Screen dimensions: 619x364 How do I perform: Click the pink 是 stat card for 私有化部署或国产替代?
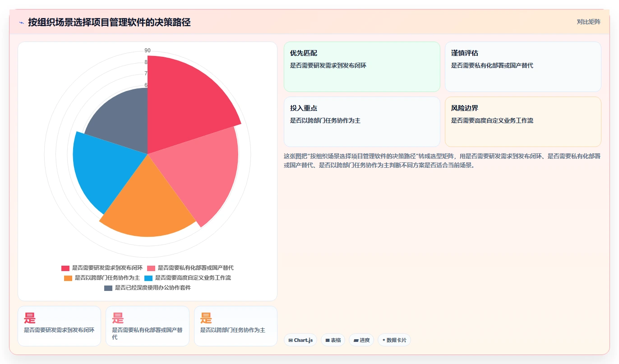coord(148,326)
